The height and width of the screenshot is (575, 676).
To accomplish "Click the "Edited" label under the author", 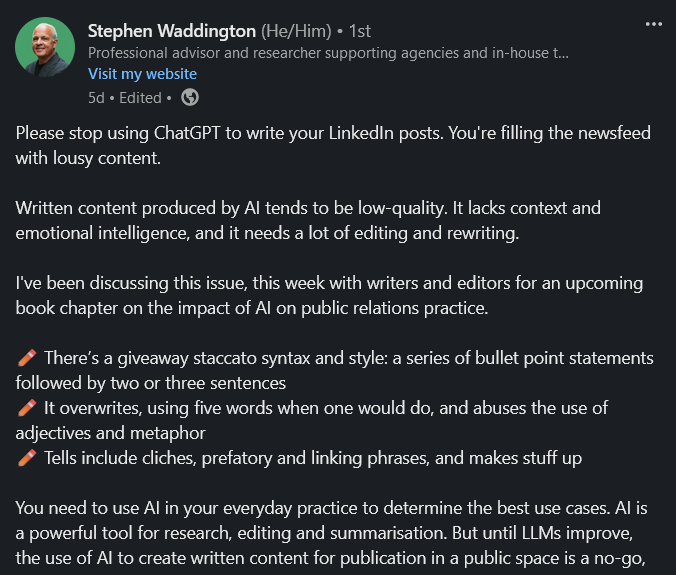I will [x=140, y=98].
